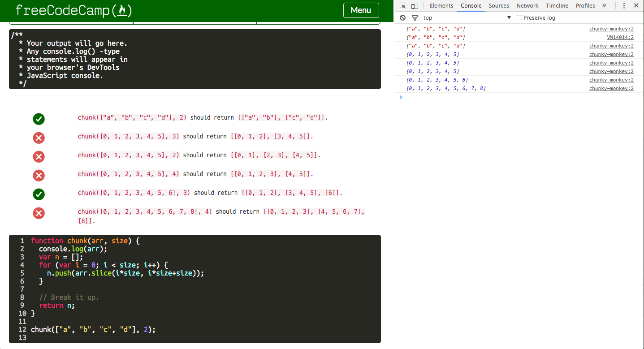
Task: Click the n.push(arr.slice...) code line
Action: (x=125, y=273)
